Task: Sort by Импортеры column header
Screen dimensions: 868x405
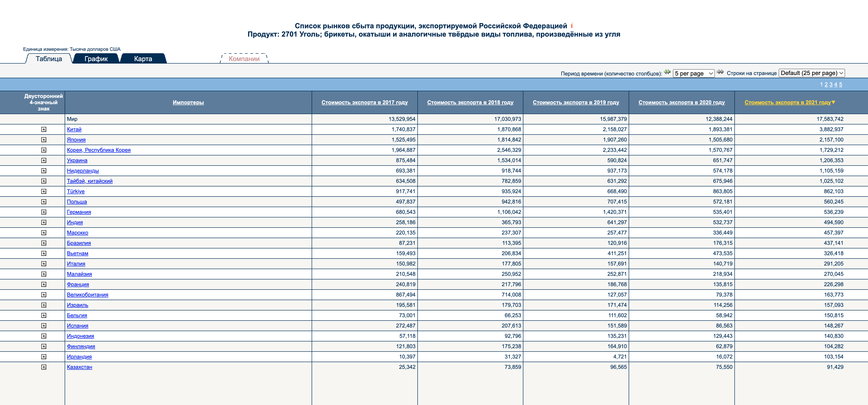Action: point(188,102)
